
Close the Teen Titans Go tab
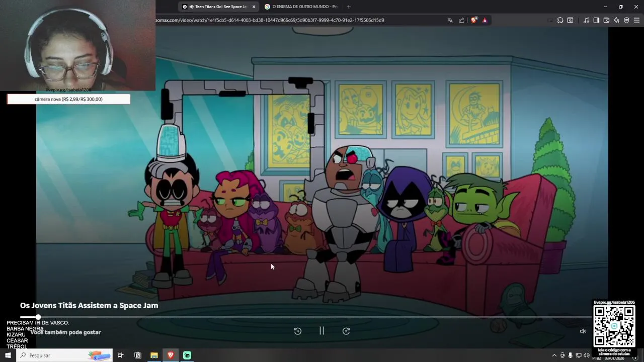pyautogui.click(x=254, y=7)
